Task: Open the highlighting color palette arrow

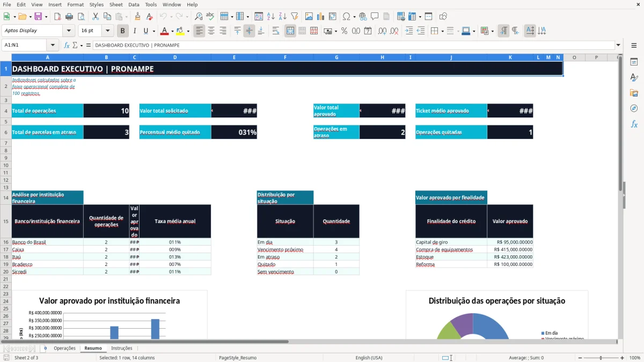Action: point(188,31)
